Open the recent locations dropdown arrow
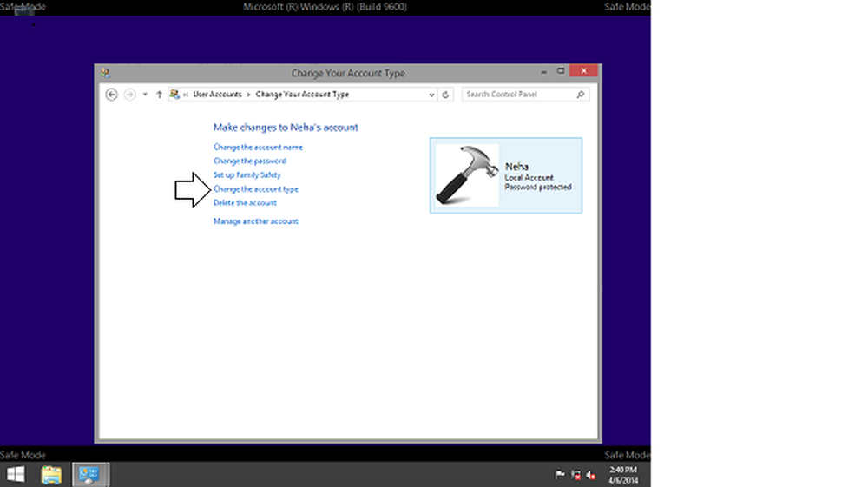This screenshot has width=868, height=487. (145, 95)
